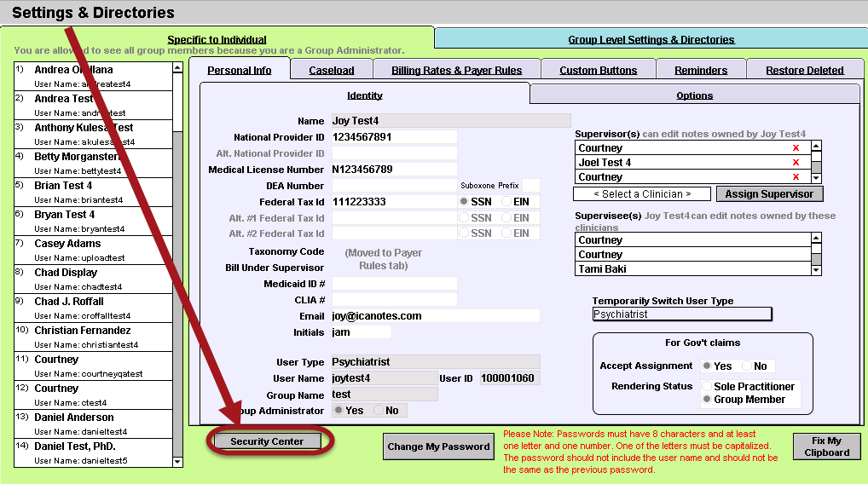Select EIN for Federal Tax Id
This screenshot has height=484, width=868.
(508, 202)
